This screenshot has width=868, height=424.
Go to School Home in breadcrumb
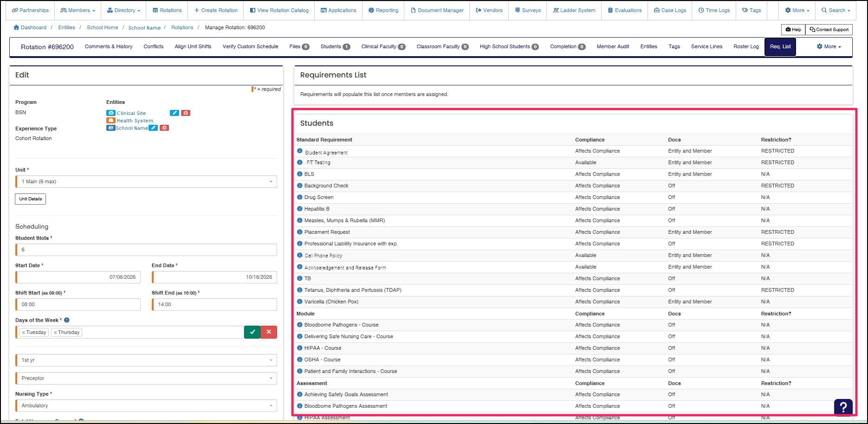point(103,27)
